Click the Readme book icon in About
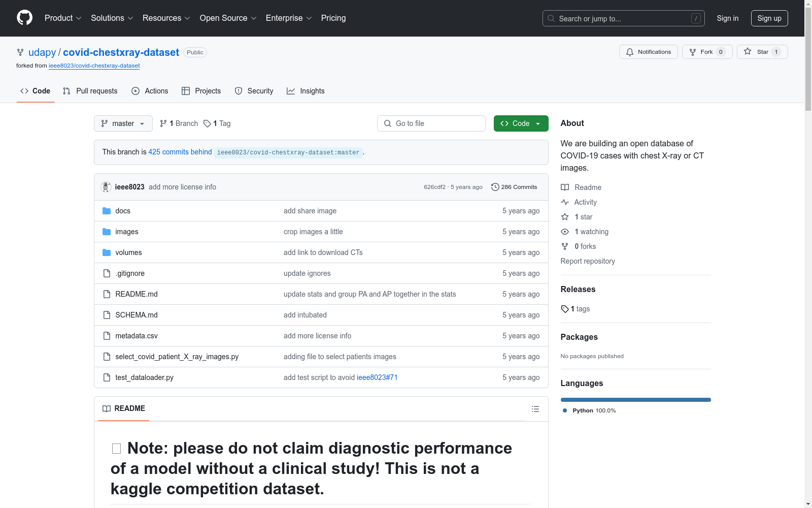 565,187
